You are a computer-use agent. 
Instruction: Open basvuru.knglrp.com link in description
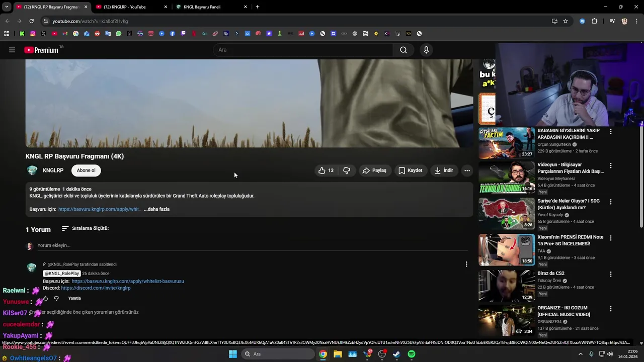(x=99, y=209)
